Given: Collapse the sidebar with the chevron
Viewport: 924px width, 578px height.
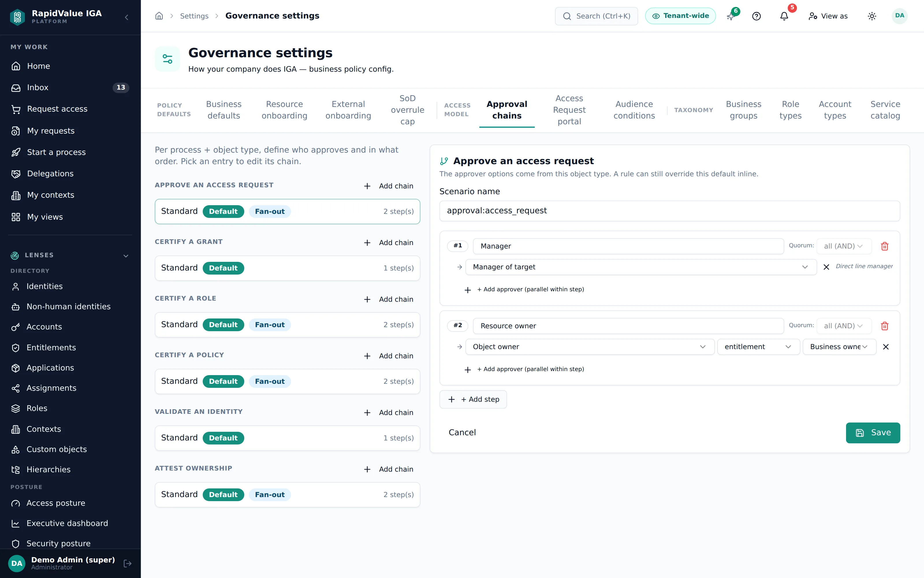Looking at the screenshot, I should 126,17.
